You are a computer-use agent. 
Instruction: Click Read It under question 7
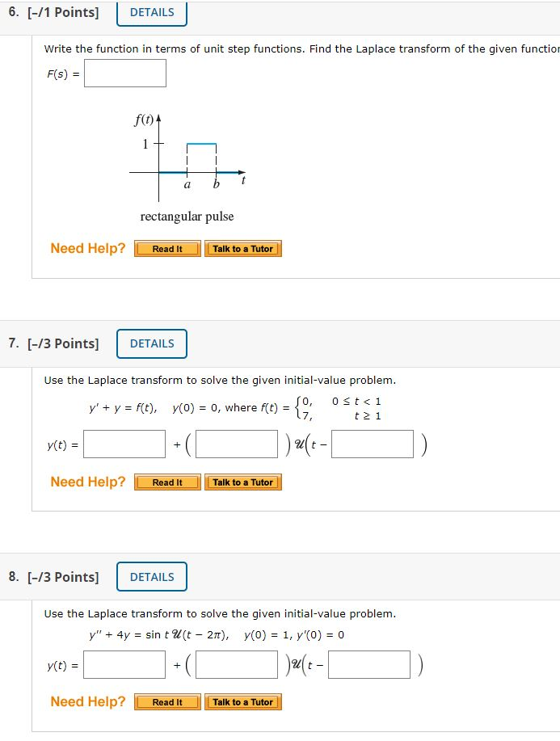click(x=166, y=482)
